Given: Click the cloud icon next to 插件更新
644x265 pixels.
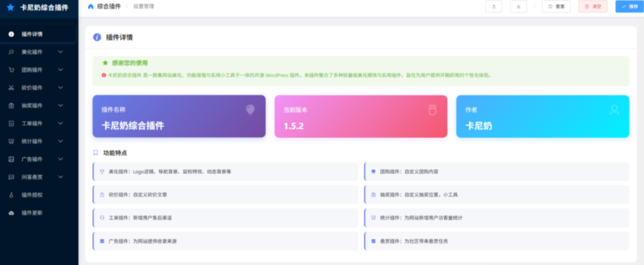Looking at the screenshot, I should [x=11, y=213].
